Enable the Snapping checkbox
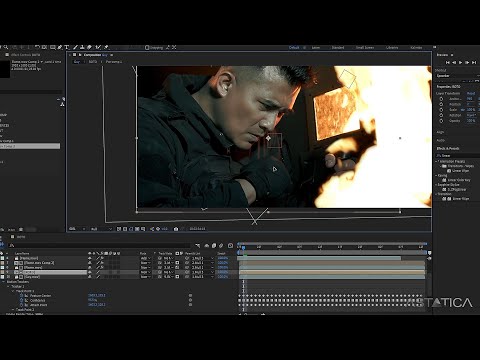The height and width of the screenshot is (360, 480). click(147, 47)
